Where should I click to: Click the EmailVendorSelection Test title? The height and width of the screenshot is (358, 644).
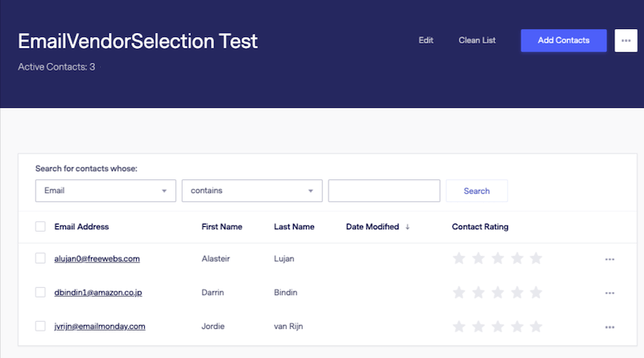138,41
